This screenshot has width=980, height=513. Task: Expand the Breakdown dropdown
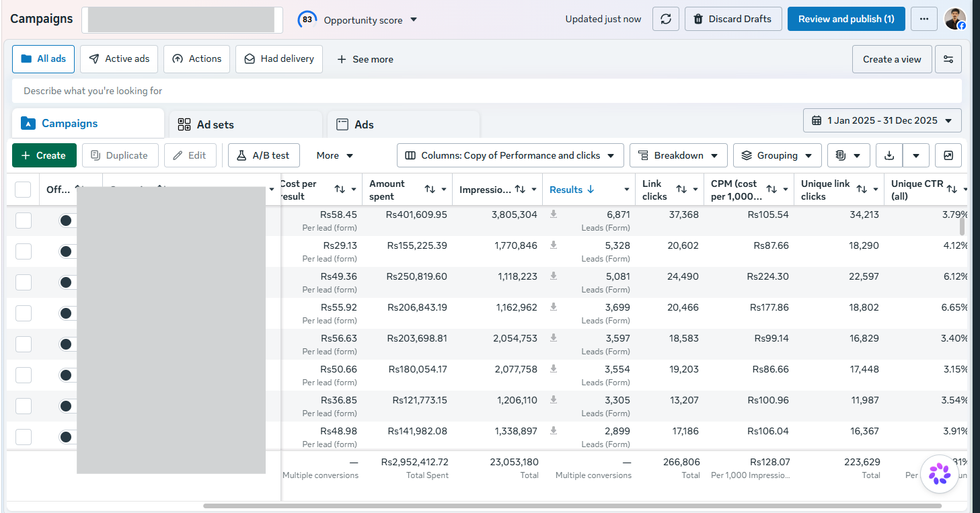point(679,155)
